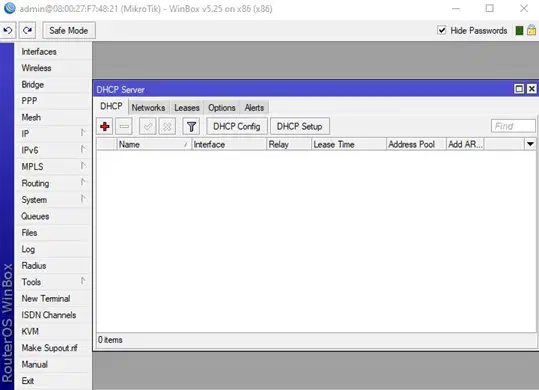The width and height of the screenshot is (539, 390).
Task: Click the disable cross icon
Action: (x=167, y=126)
